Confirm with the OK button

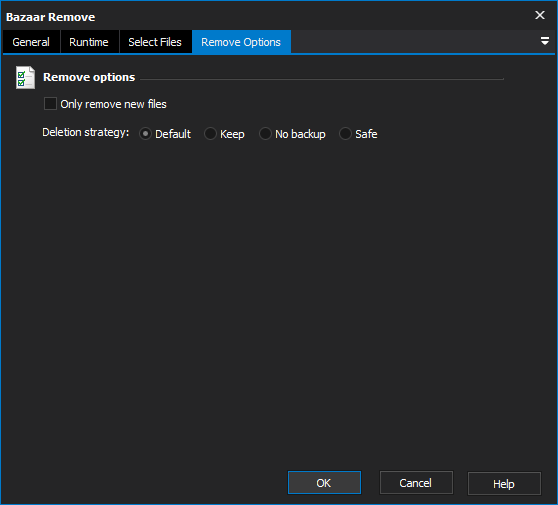pyautogui.click(x=324, y=483)
